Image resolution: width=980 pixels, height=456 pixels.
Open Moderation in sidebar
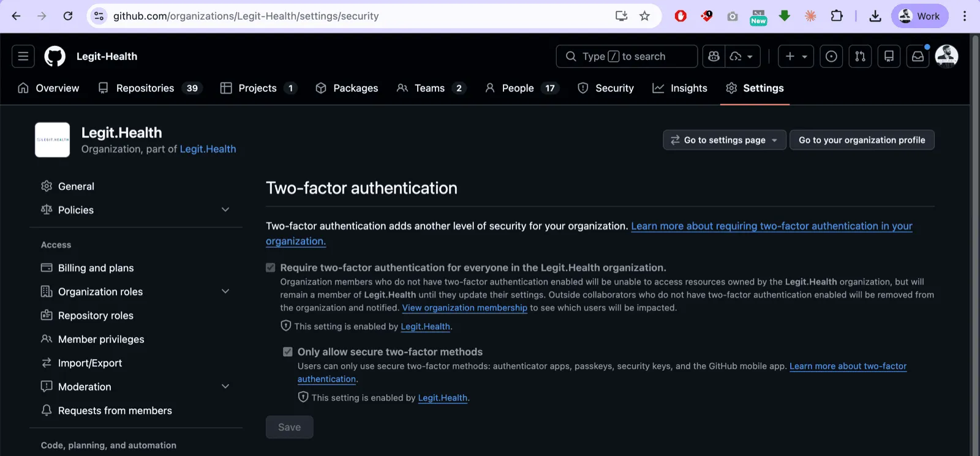(x=85, y=387)
